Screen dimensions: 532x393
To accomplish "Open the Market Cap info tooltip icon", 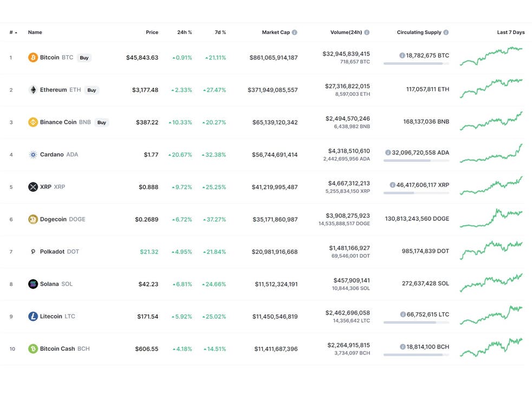I will pyautogui.click(x=295, y=32).
